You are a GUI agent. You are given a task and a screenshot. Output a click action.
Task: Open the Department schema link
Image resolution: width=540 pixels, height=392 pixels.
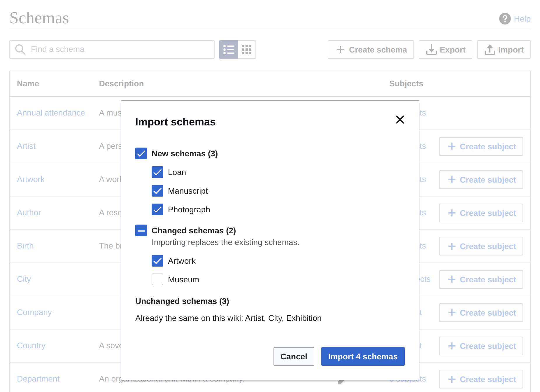(x=38, y=379)
